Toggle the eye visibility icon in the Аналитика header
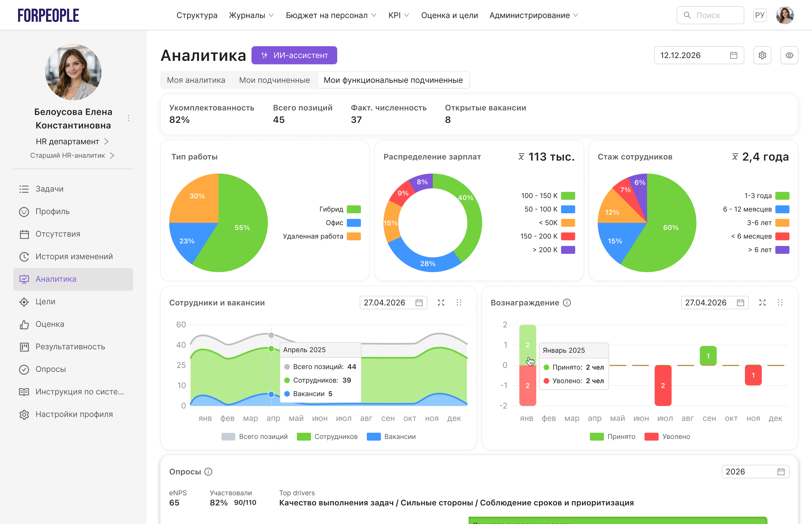812x524 pixels. (789, 55)
